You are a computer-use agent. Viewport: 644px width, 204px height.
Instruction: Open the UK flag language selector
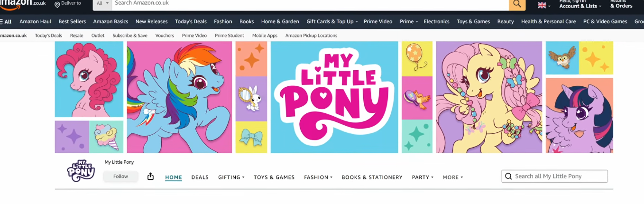544,5
